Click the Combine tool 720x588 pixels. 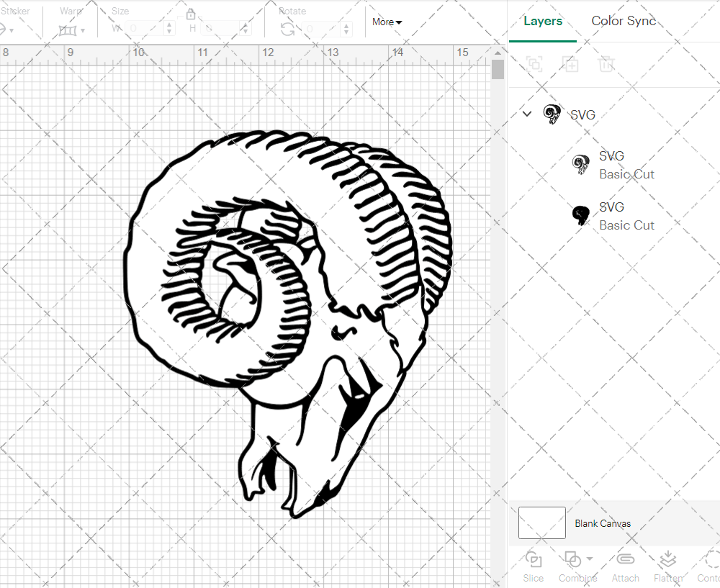click(577, 567)
